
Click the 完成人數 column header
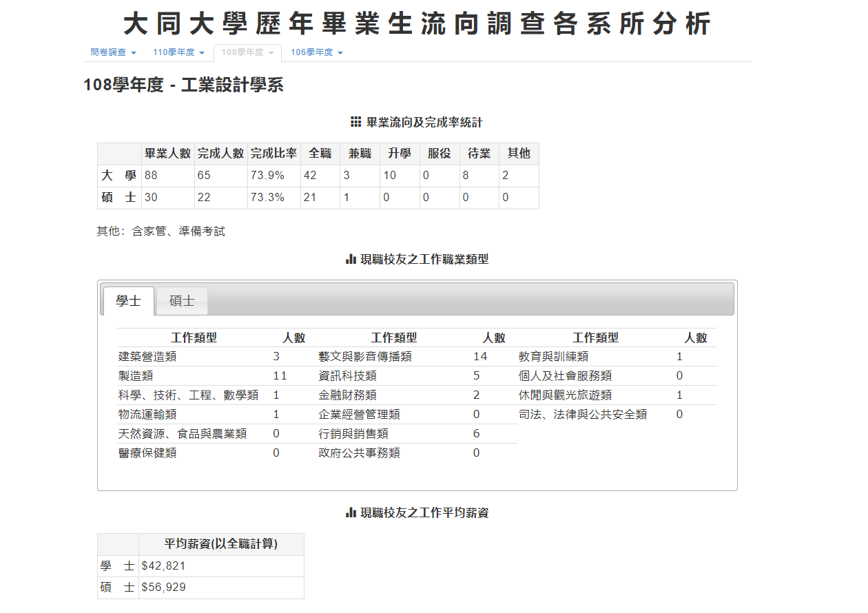click(220, 154)
